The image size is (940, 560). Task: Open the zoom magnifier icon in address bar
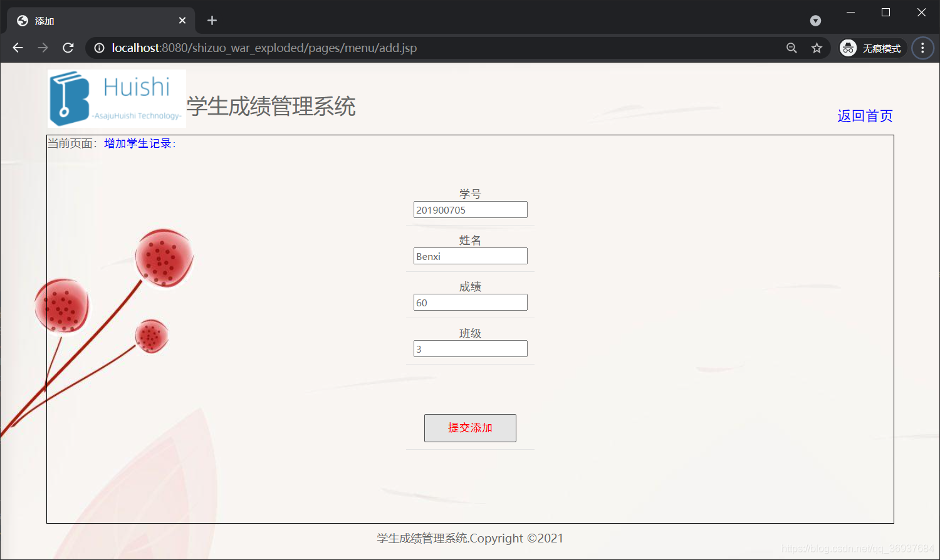tap(791, 48)
